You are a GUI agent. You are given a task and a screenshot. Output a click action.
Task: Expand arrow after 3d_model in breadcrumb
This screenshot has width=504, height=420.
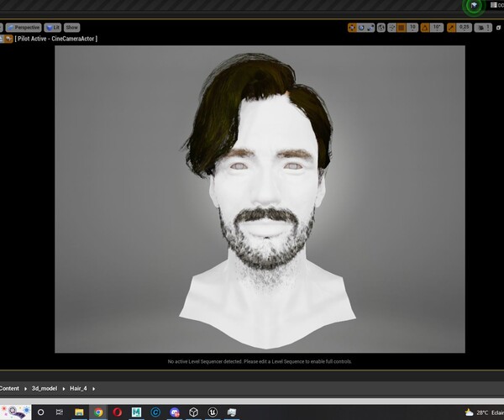pyautogui.click(x=64, y=389)
